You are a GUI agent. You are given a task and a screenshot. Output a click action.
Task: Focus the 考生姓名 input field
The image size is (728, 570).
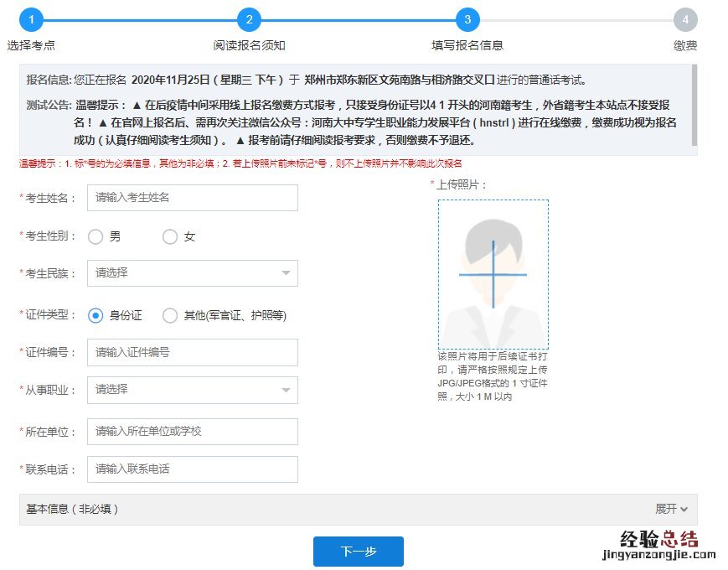click(x=193, y=198)
